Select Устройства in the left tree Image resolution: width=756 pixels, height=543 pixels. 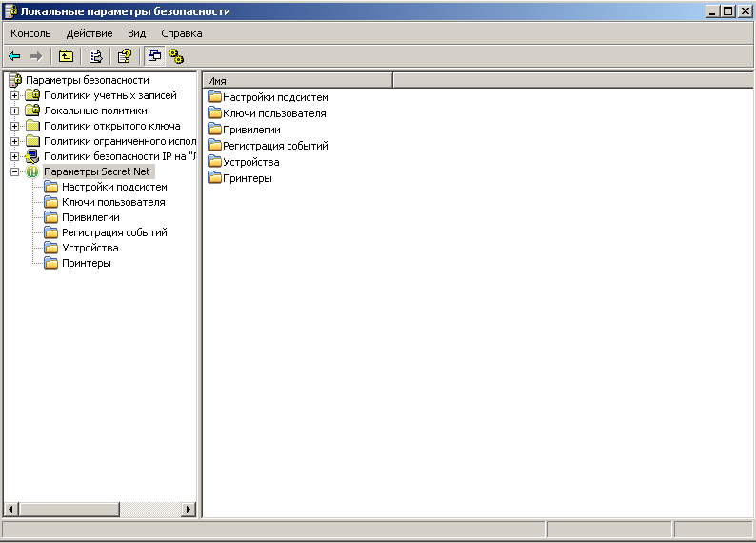[x=90, y=248]
